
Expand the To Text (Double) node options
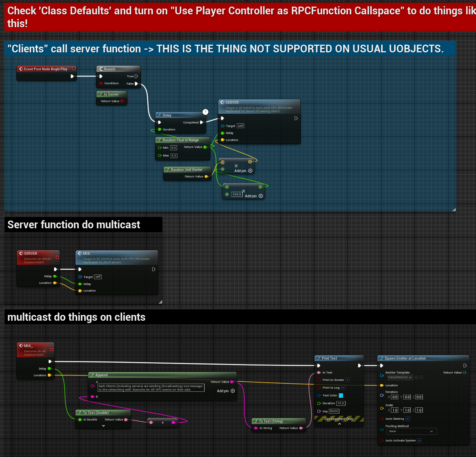pyautogui.click(x=103, y=426)
